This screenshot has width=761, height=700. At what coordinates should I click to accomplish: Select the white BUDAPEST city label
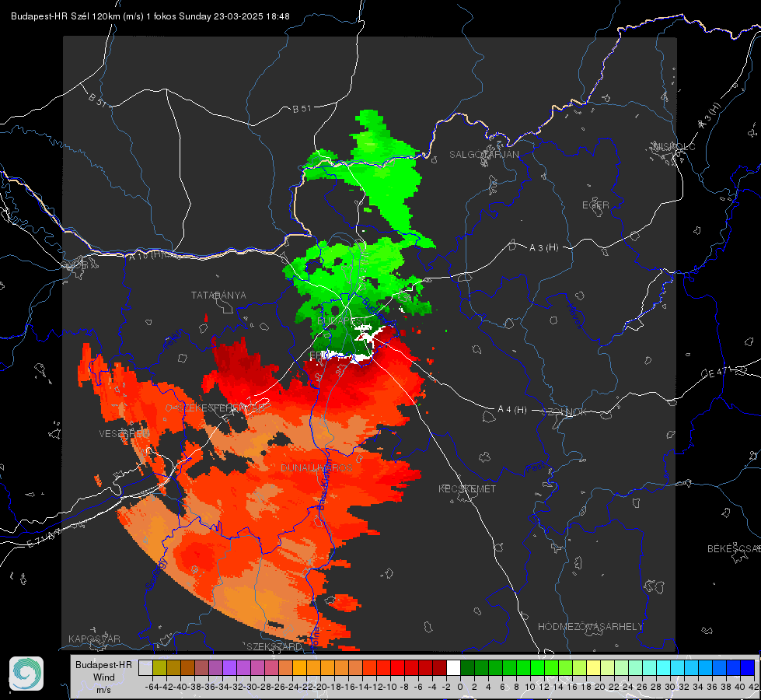343,321
